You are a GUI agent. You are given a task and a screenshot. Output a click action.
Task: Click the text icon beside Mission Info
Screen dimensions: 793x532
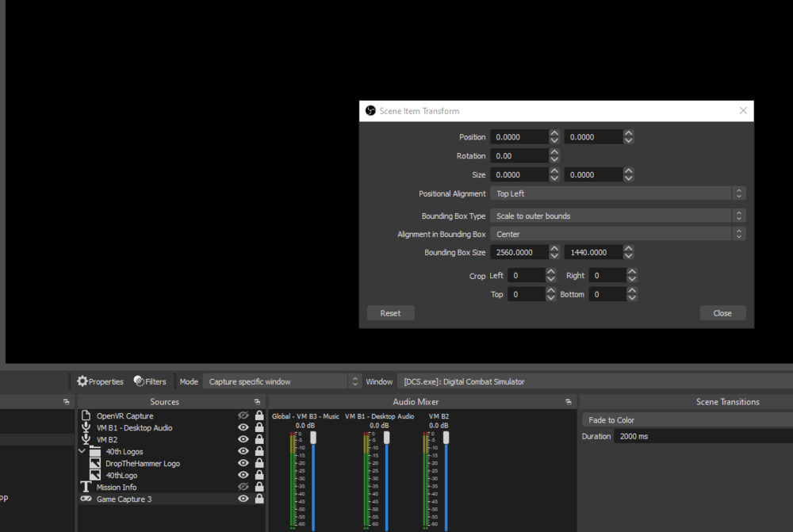tap(86, 487)
